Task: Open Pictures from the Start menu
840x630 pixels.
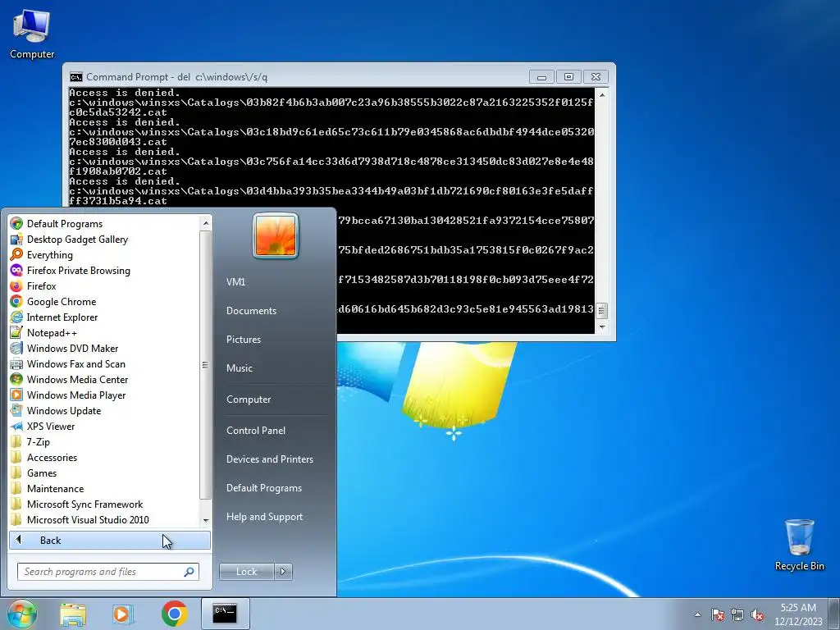Action: 244,339
